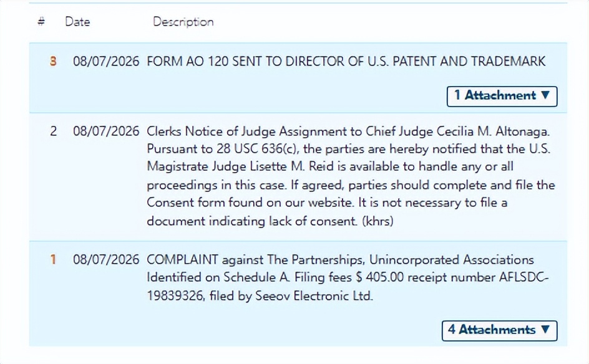
Task: Click the Consent form found on our website line
Action: pyautogui.click(x=327, y=203)
